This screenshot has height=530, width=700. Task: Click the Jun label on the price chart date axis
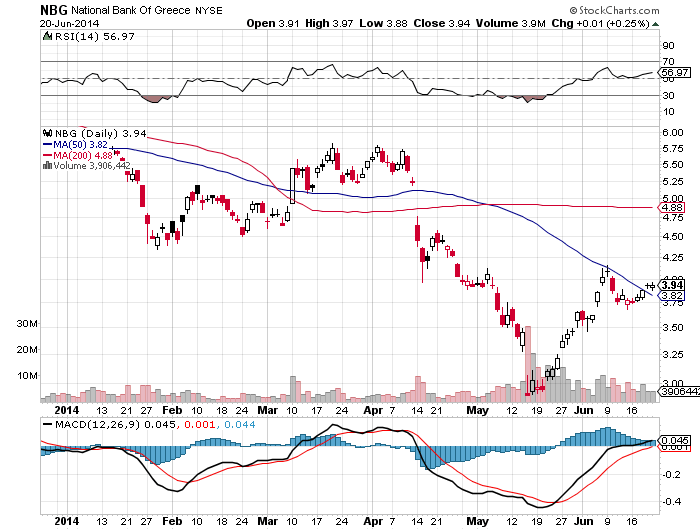point(583,410)
